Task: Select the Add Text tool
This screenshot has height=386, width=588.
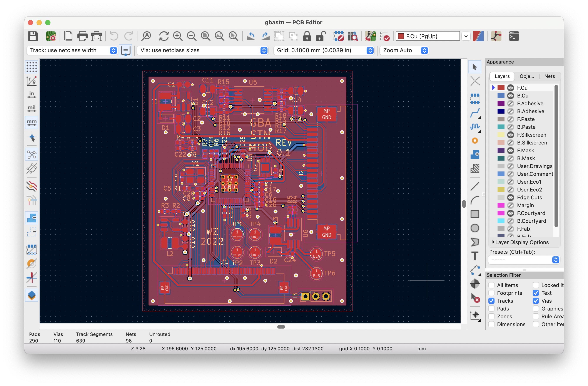Action: 475,256
